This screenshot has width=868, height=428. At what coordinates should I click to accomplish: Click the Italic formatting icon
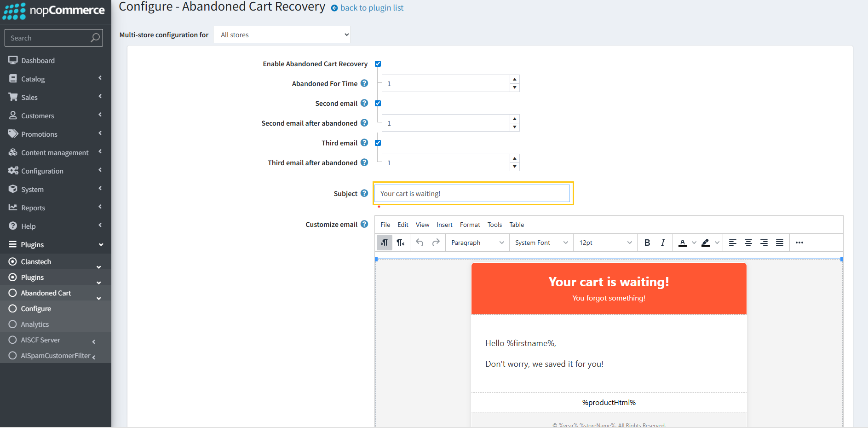pos(662,243)
